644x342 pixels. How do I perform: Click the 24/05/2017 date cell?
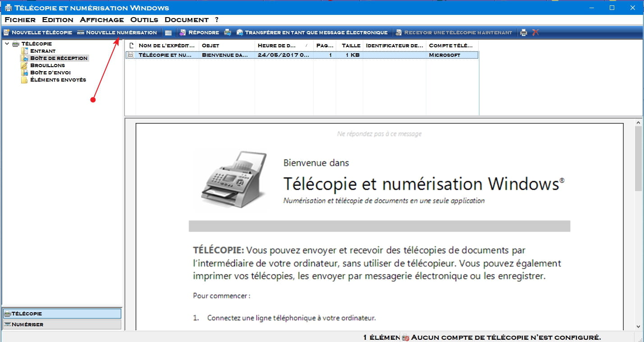pos(283,55)
